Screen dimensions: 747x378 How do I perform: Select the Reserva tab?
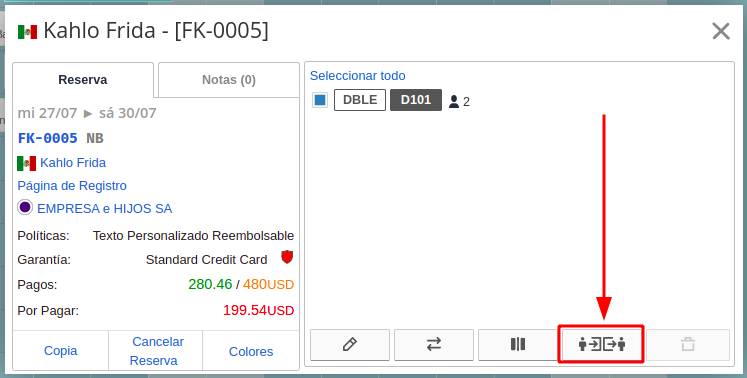pyautogui.click(x=83, y=80)
